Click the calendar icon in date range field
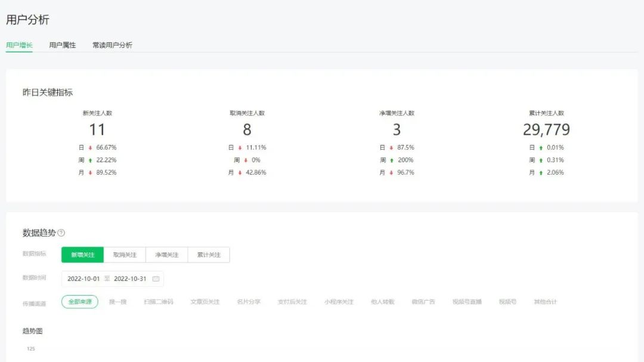 tap(156, 279)
